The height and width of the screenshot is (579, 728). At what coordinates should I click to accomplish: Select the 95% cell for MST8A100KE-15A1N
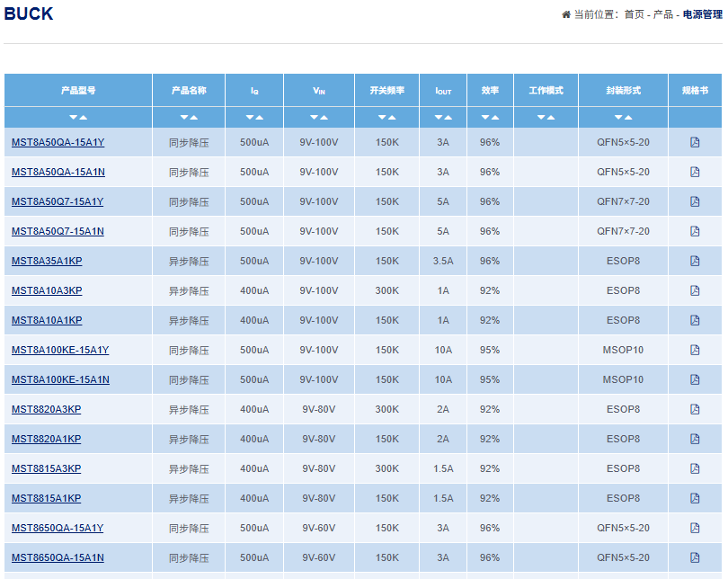pyautogui.click(x=490, y=379)
